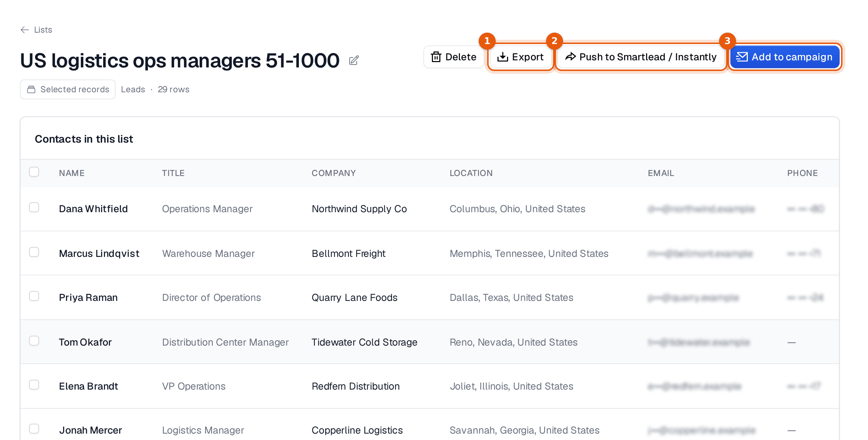Toggle the select-all checkbox in header

click(34, 172)
